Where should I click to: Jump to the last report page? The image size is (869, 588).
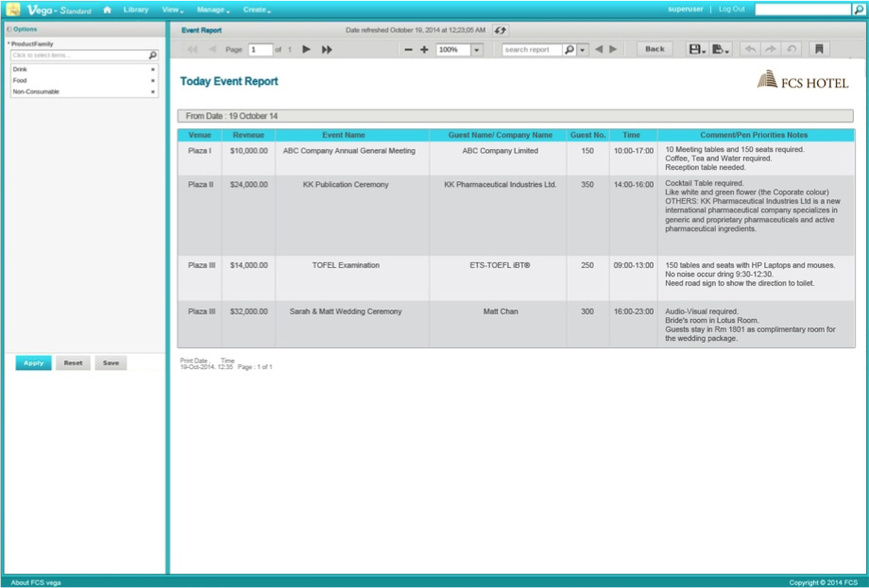click(327, 50)
